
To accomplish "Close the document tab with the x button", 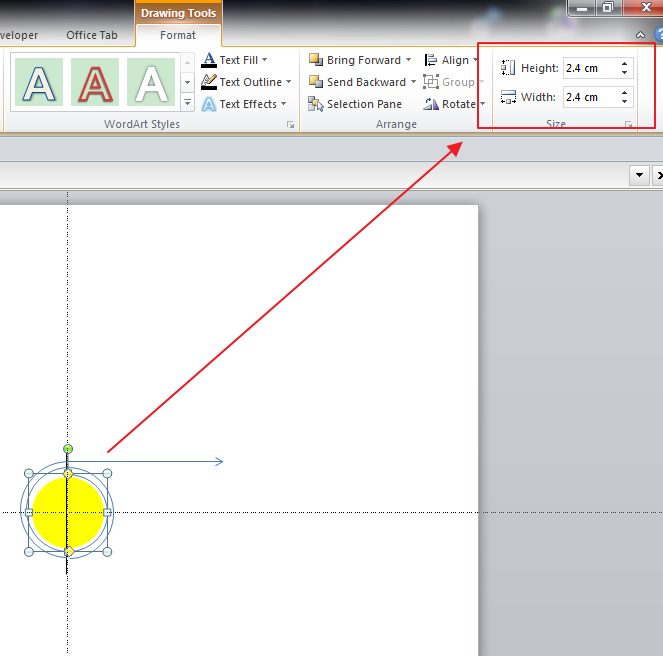I will (x=658, y=175).
